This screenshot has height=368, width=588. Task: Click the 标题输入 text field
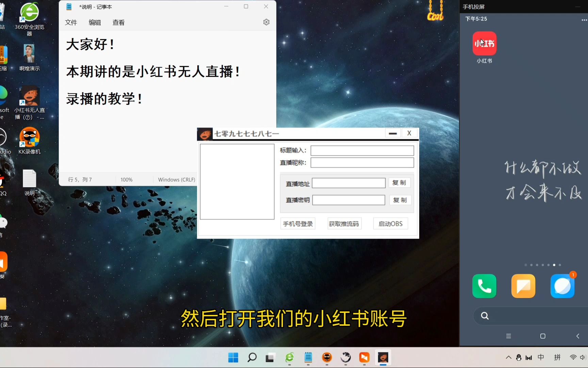click(362, 151)
